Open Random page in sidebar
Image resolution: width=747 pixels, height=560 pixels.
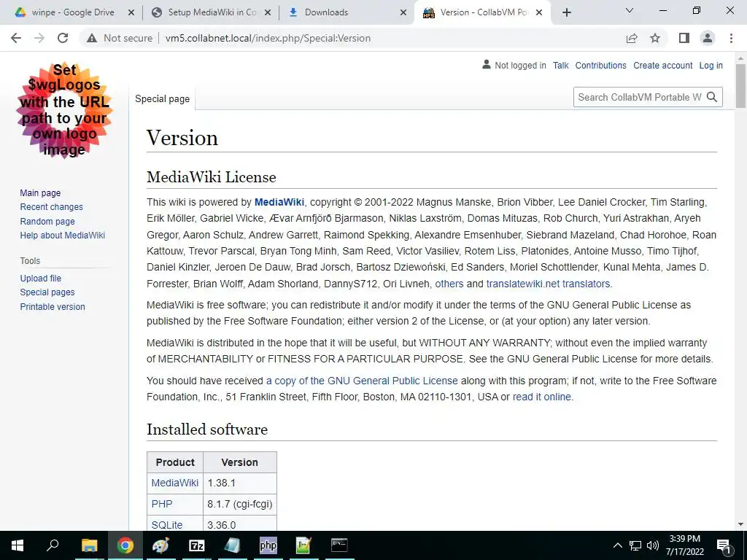(x=47, y=222)
